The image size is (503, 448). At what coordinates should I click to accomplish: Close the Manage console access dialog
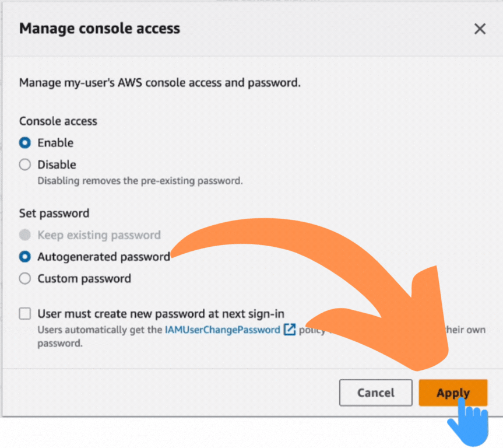479,28
